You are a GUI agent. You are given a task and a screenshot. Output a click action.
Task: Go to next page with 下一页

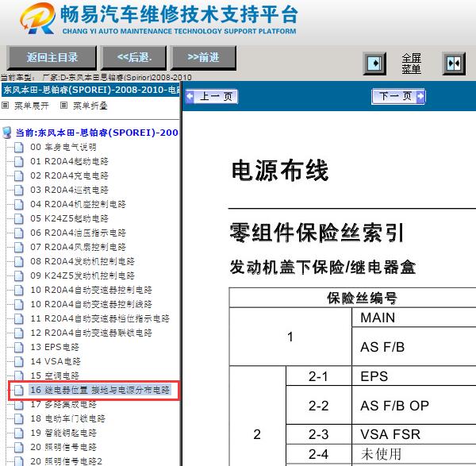[398, 97]
